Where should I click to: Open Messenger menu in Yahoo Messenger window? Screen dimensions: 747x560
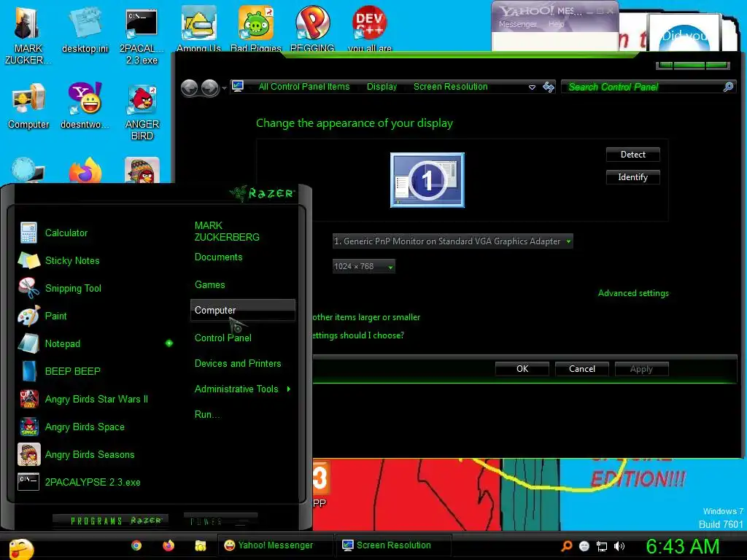pos(518,24)
